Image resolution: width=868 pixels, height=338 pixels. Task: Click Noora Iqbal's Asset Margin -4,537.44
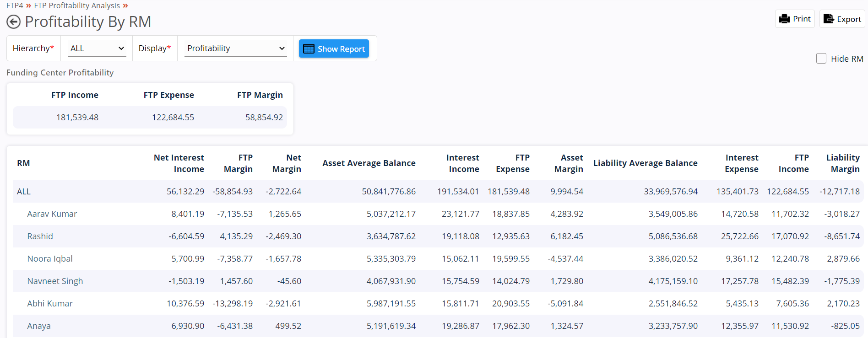565,259
